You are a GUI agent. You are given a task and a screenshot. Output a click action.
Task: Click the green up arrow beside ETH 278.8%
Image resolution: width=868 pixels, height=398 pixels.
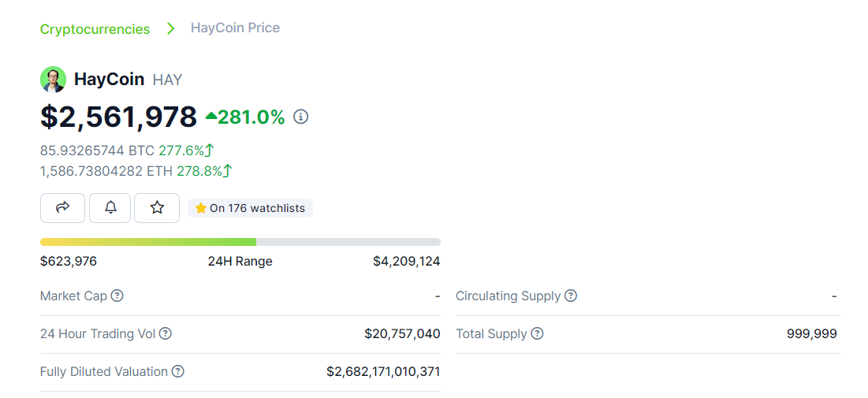tap(227, 171)
